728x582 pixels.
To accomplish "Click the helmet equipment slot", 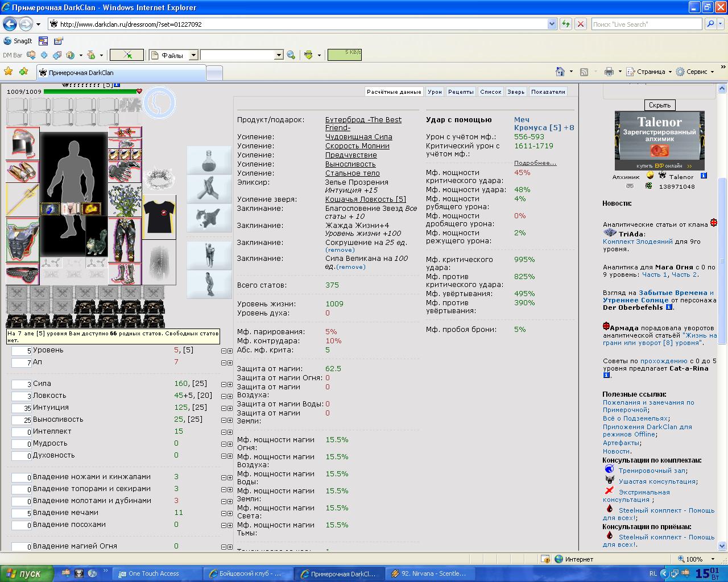I will click(x=23, y=144).
